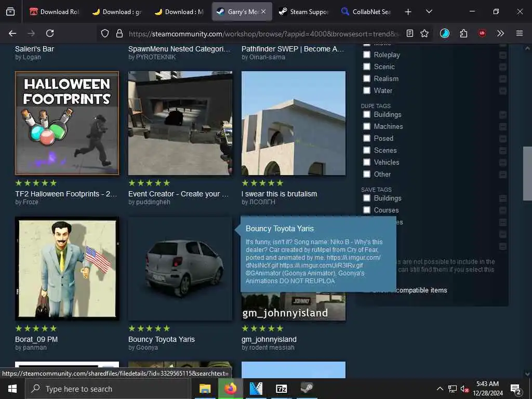Show site security padlock info
The image size is (532, 399).
(119, 33)
